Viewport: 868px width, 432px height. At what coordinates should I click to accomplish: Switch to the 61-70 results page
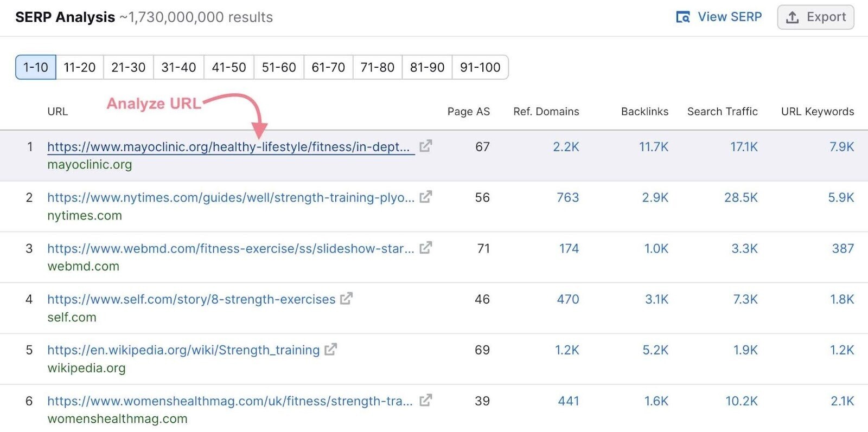point(328,67)
